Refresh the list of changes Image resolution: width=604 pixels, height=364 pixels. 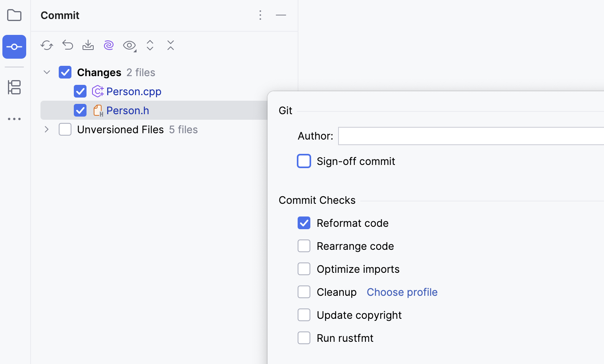(x=47, y=45)
